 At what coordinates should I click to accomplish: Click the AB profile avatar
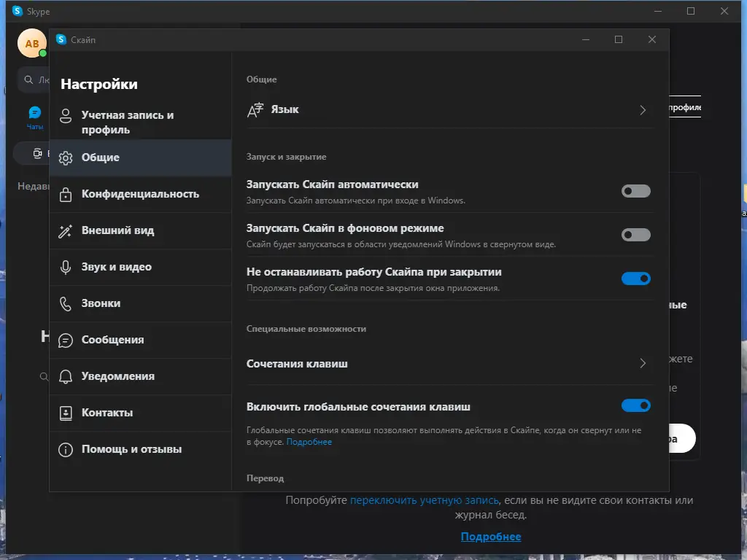pos(31,44)
